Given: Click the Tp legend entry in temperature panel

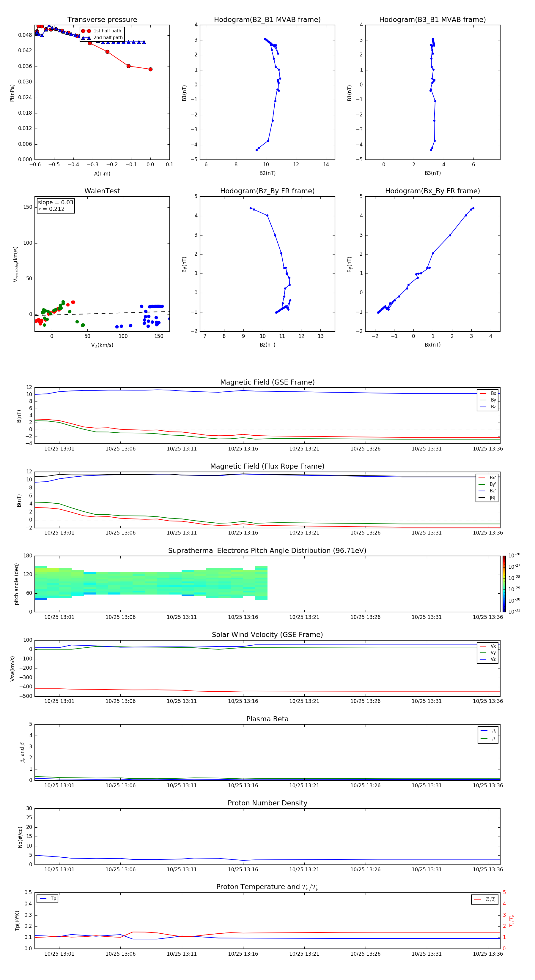Looking at the screenshot, I should pos(48,899).
